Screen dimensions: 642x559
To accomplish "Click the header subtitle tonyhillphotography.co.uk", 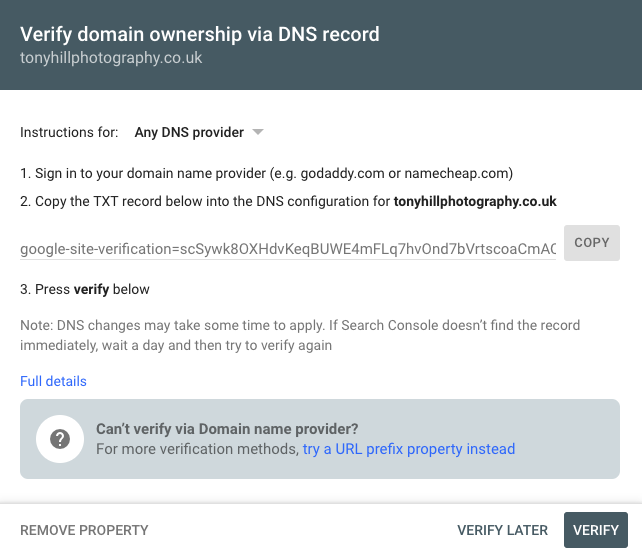I will [111, 58].
